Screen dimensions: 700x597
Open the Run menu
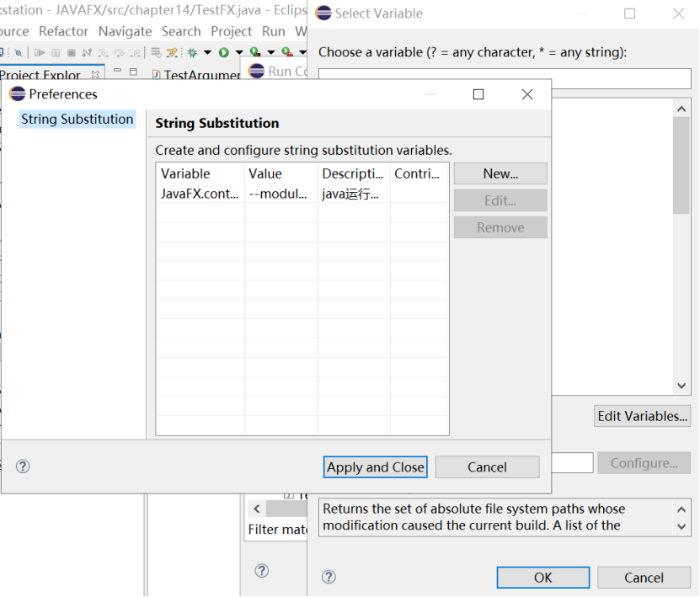coord(274,31)
